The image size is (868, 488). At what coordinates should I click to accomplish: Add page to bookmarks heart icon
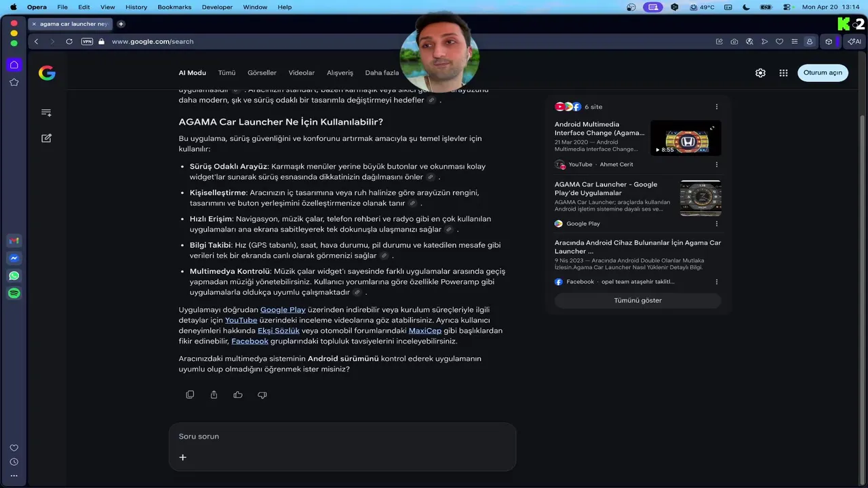779,41
